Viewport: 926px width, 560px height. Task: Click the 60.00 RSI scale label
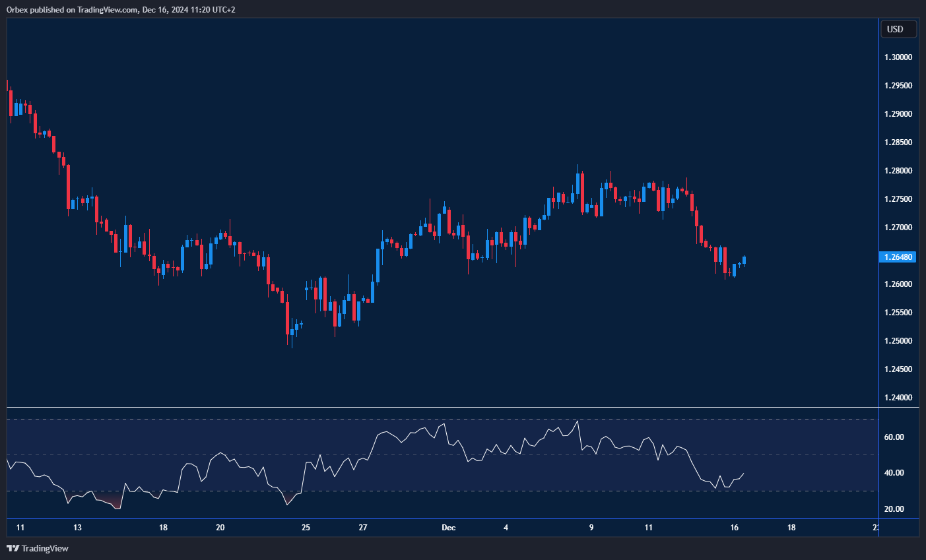[x=894, y=437]
